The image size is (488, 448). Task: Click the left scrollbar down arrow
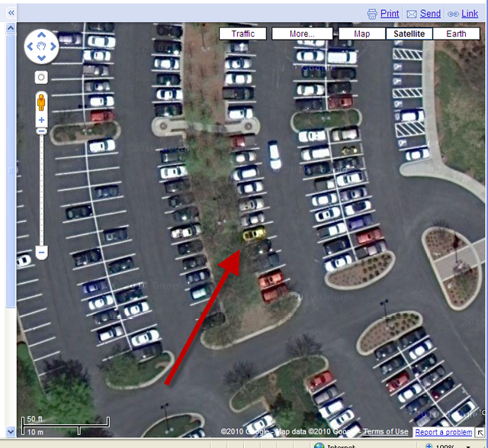tap(11, 432)
